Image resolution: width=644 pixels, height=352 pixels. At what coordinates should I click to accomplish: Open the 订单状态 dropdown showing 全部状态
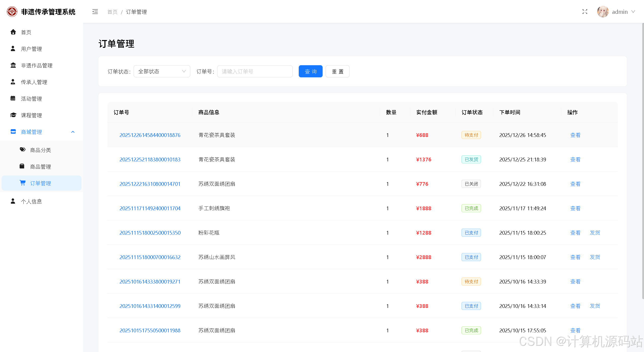[x=162, y=72]
